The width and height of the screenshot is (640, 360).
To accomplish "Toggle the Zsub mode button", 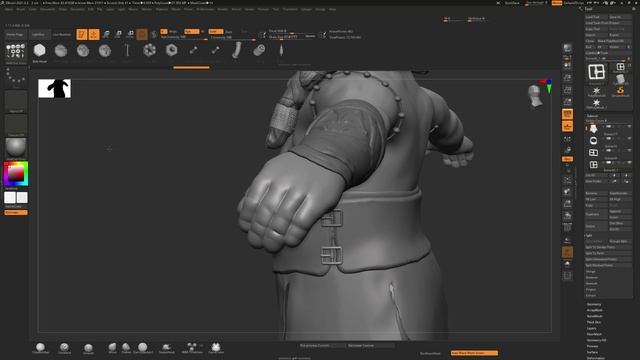I will pyautogui.click(x=229, y=31).
